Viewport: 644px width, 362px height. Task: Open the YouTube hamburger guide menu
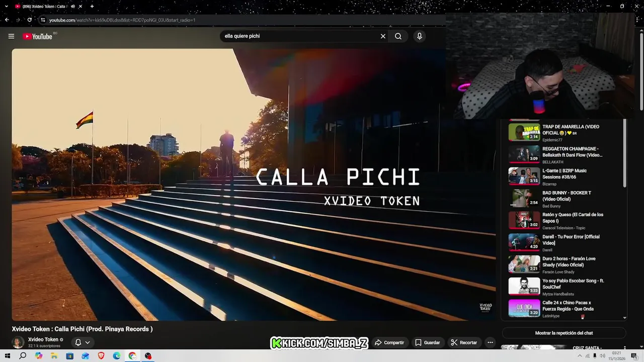tap(11, 36)
